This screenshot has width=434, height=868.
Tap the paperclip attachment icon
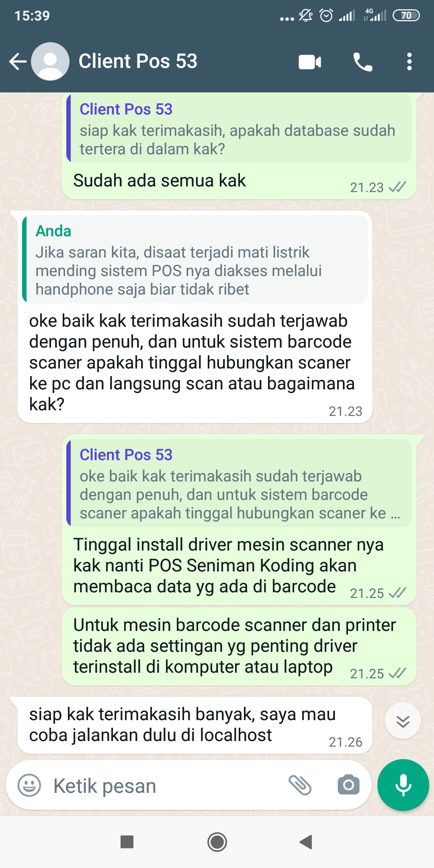click(300, 785)
